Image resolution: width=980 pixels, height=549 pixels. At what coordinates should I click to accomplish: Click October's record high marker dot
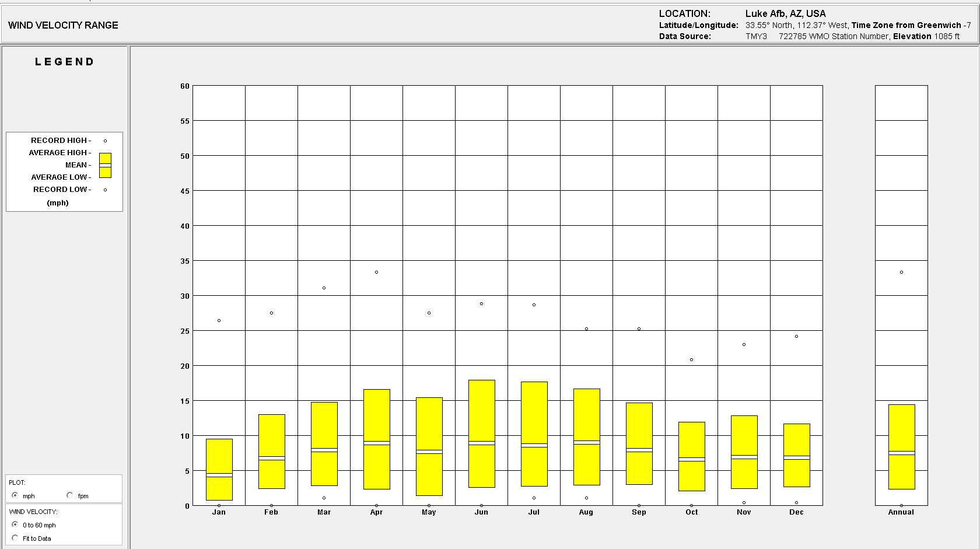pos(691,359)
